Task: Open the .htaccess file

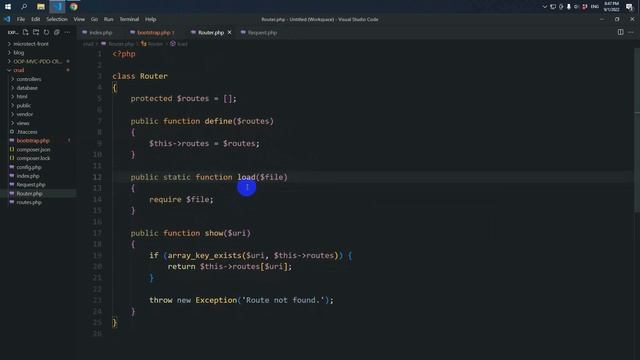Action: click(x=27, y=132)
